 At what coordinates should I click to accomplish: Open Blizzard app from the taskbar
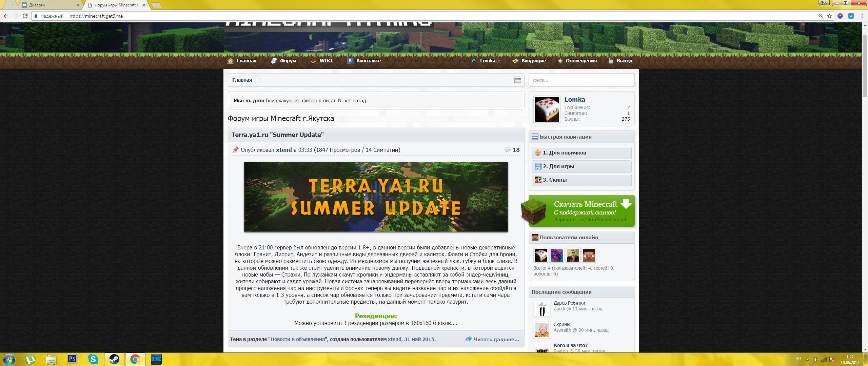pyautogui.click(x=156, y=359)
